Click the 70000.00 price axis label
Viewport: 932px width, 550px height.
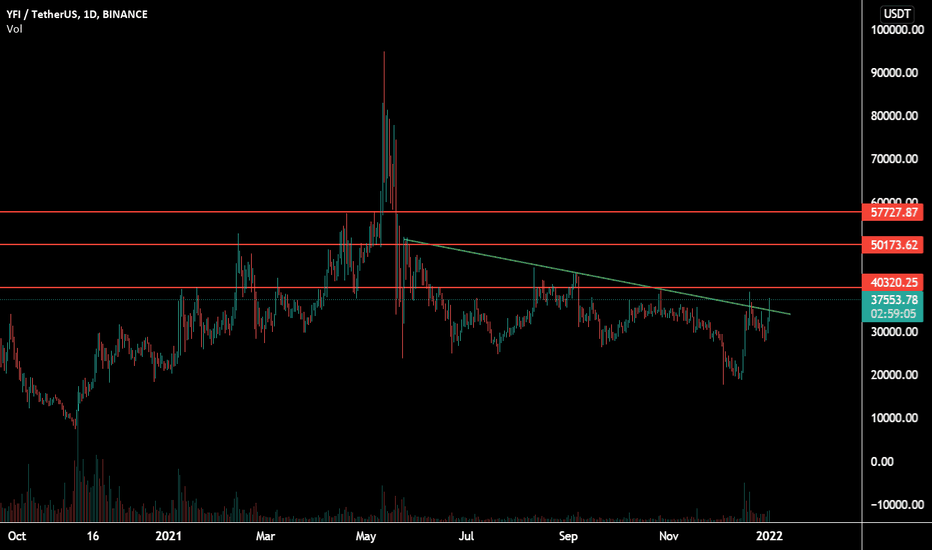pyautogui.click(x=895, y=159)
